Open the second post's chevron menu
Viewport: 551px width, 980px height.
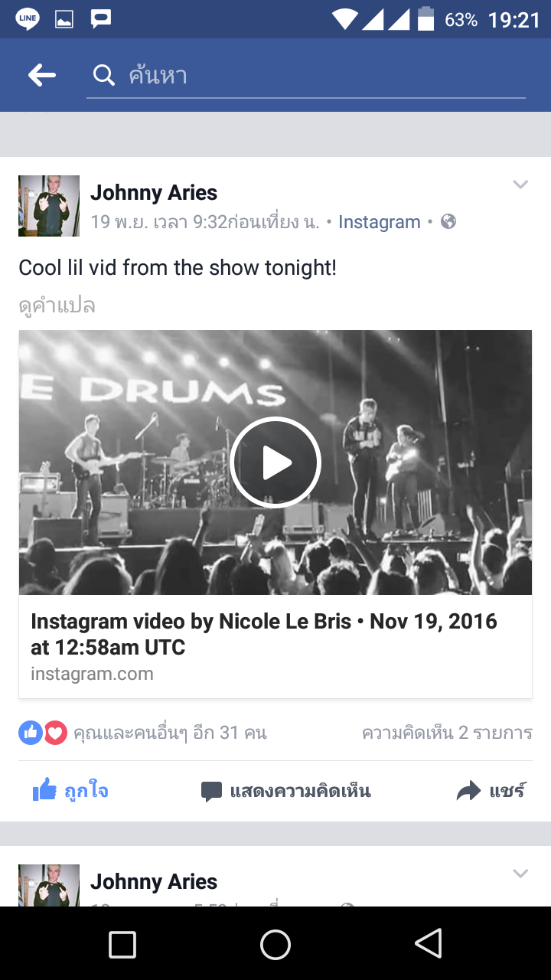click(x=520, y=874)
